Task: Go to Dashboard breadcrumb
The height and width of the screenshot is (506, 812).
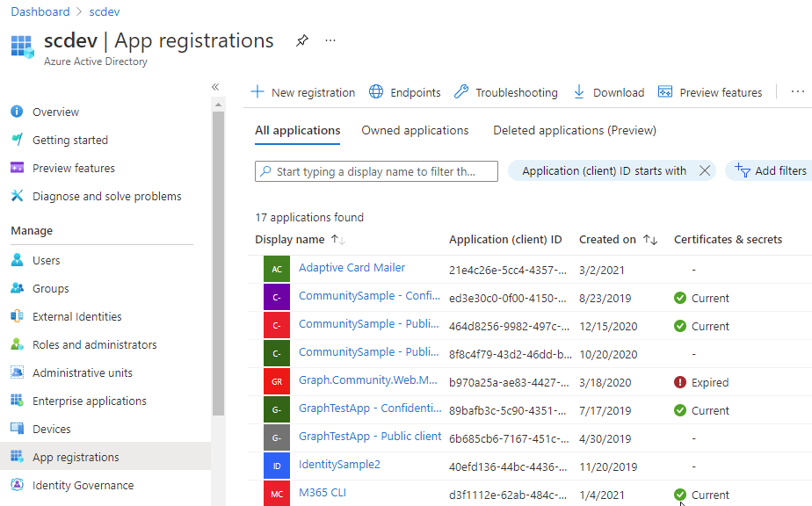Action: (x=40, y=11)
